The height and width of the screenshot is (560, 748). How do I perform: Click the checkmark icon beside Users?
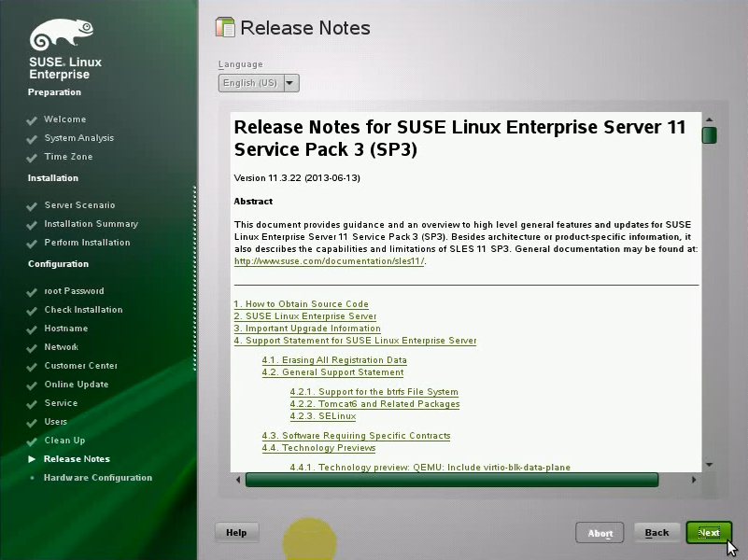click(32, 422)
